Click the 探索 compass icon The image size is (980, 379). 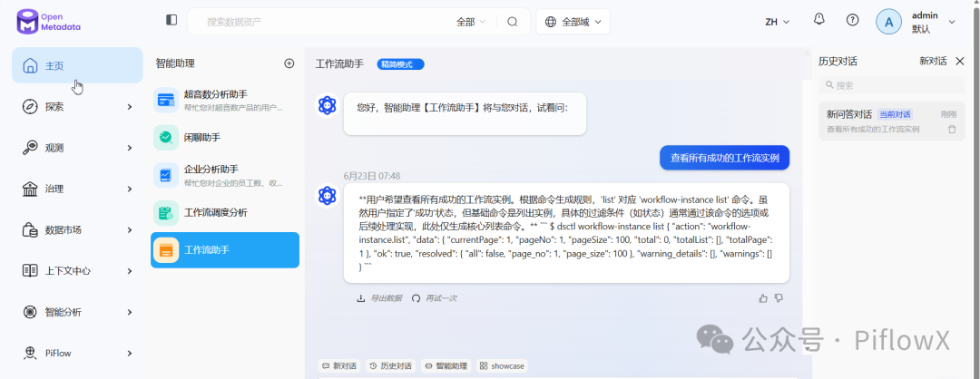(29, 107)
